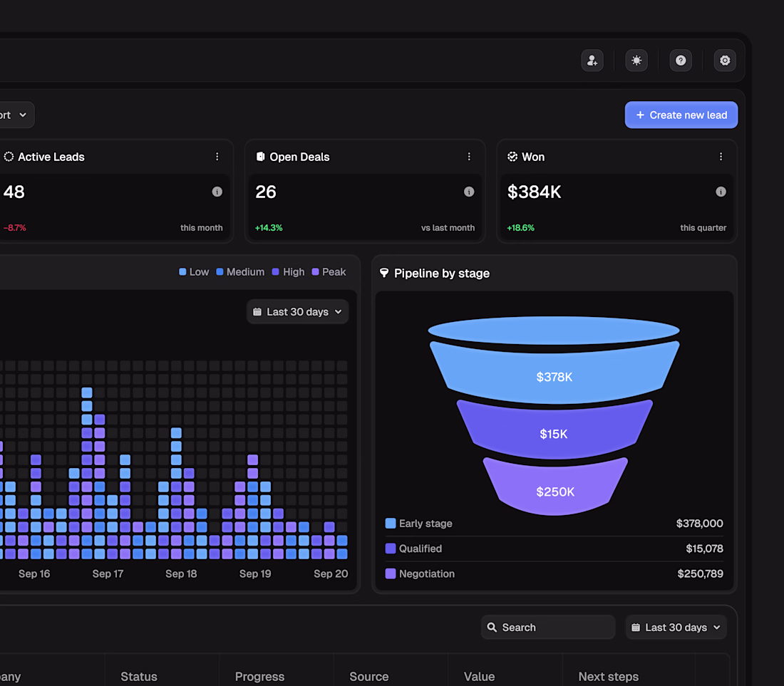Click the $250K funnel segment
This screenshot has height=686, width=784.
[555, 489]
